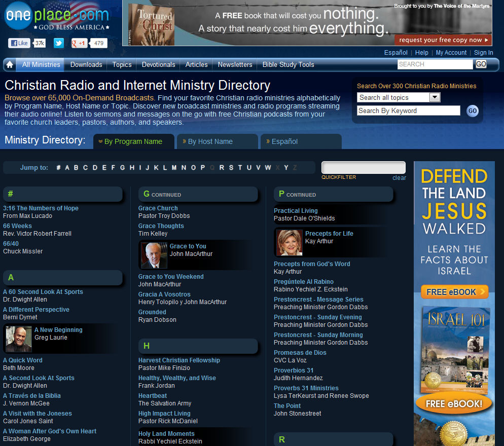
Task: Click the home icon in the navigation bar
Action: click(9, 65)
